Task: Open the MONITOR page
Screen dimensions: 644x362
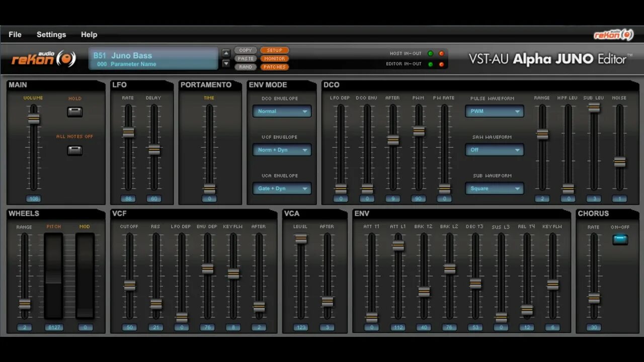Action: (274, 58)
